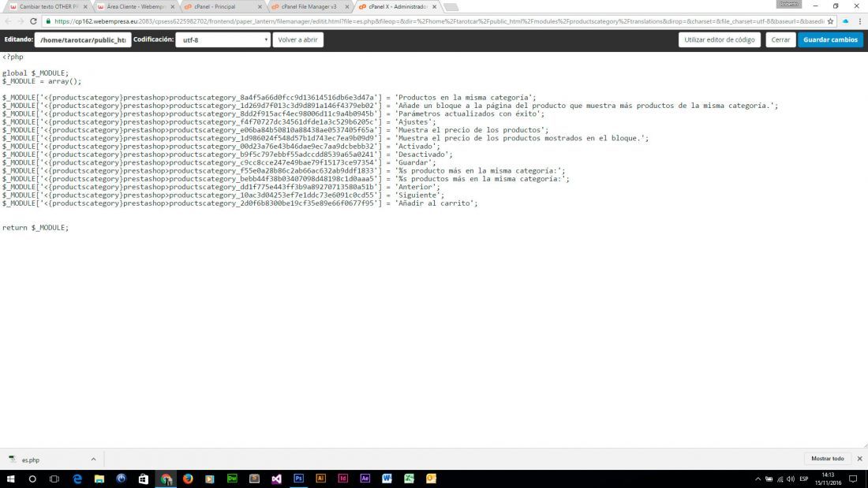Screen dimensions: 868x488
Task: Click the Volver a abrir button
Action: tap(297, 40)
